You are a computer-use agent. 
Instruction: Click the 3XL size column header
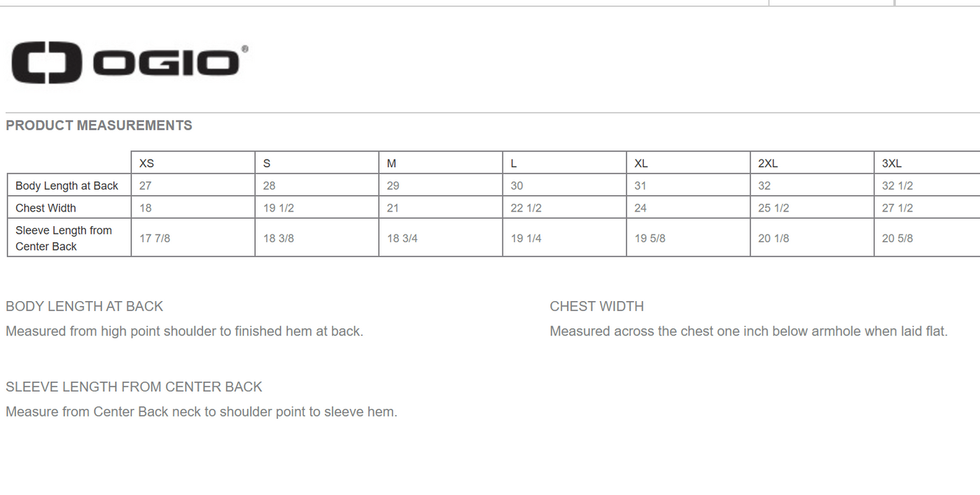pos(892,163)
